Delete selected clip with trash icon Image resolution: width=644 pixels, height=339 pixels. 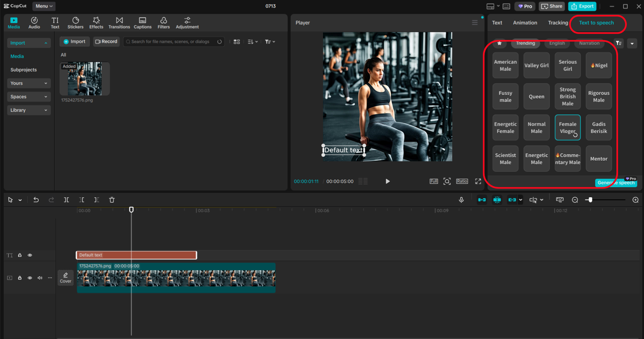point(112,200)
